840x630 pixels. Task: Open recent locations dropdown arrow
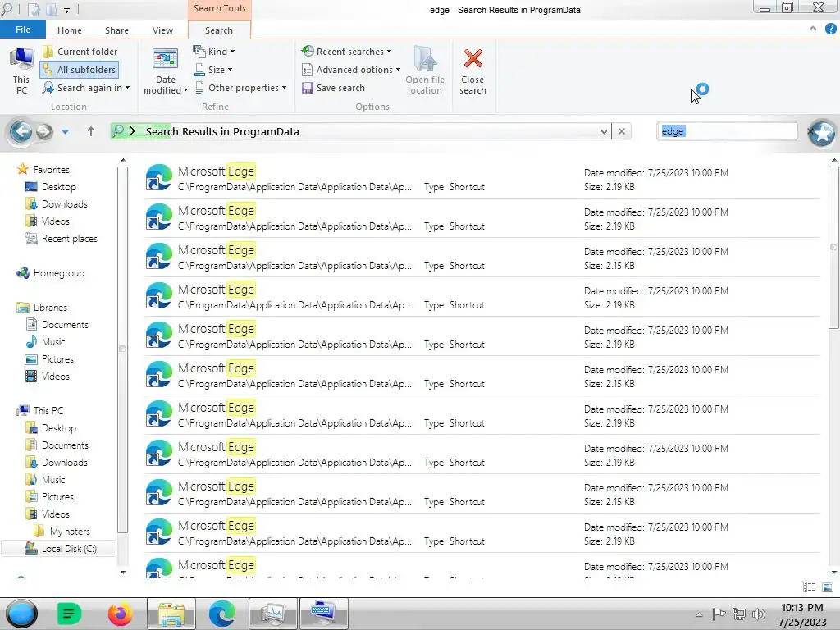coord(65,132)
